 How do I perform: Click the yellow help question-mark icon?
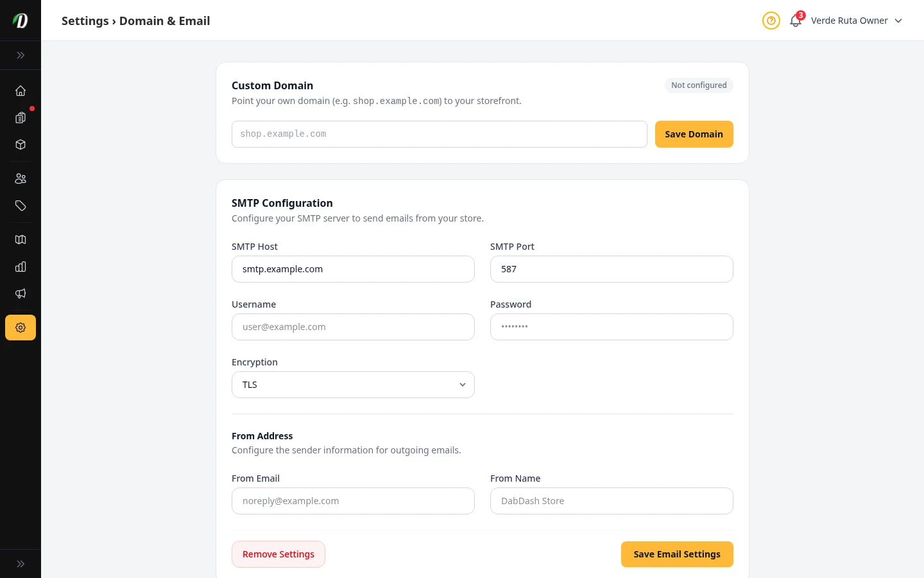[x=771, y=21]
